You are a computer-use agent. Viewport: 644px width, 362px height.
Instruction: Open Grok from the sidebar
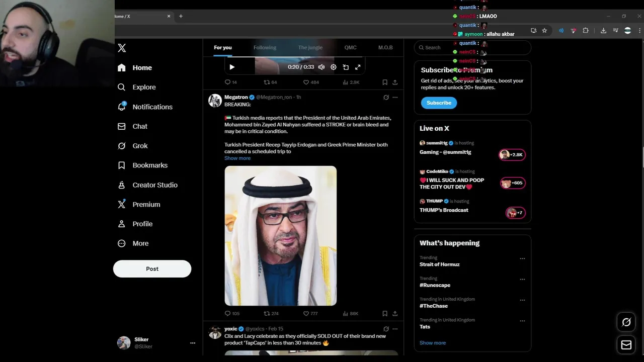click(x=133, y=146)
